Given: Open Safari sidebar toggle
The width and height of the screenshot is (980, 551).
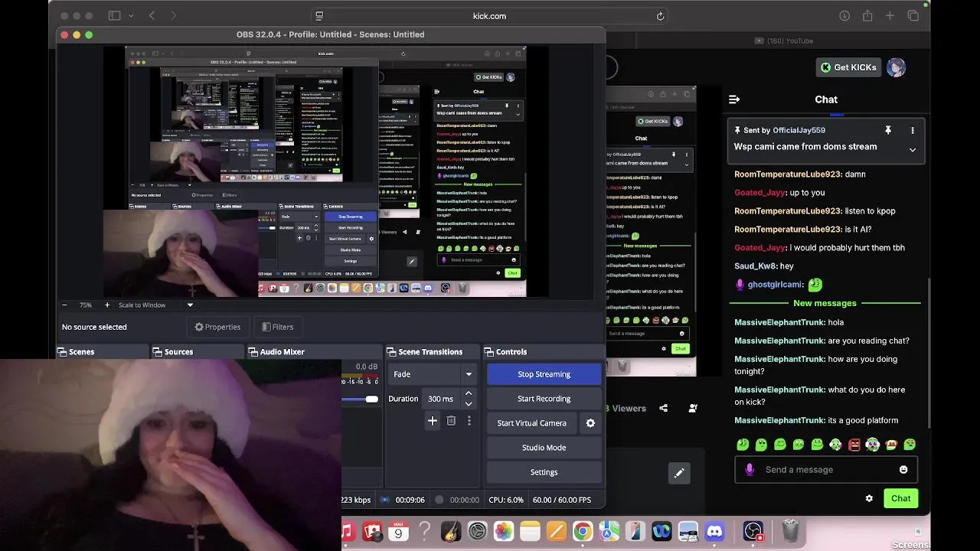Looking at the screenshot, I should (115, 16).
